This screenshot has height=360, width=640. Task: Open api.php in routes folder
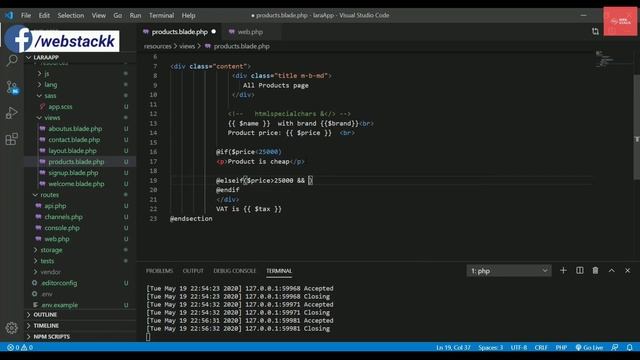(x=55, y=206)
